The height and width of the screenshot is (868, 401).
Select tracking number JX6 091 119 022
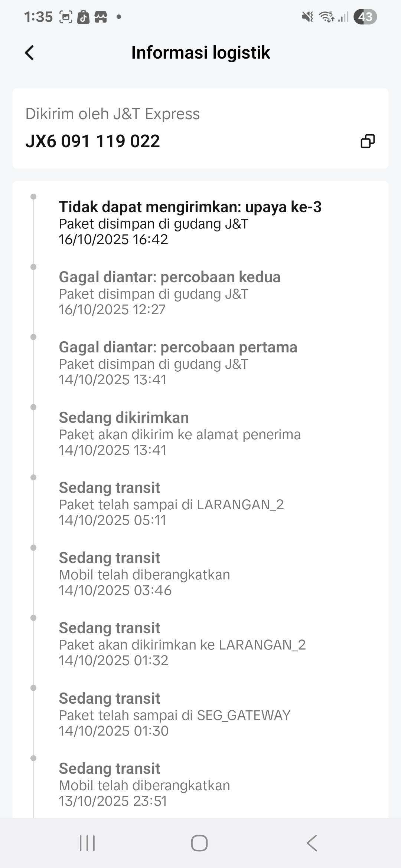[x=93, y=141]
